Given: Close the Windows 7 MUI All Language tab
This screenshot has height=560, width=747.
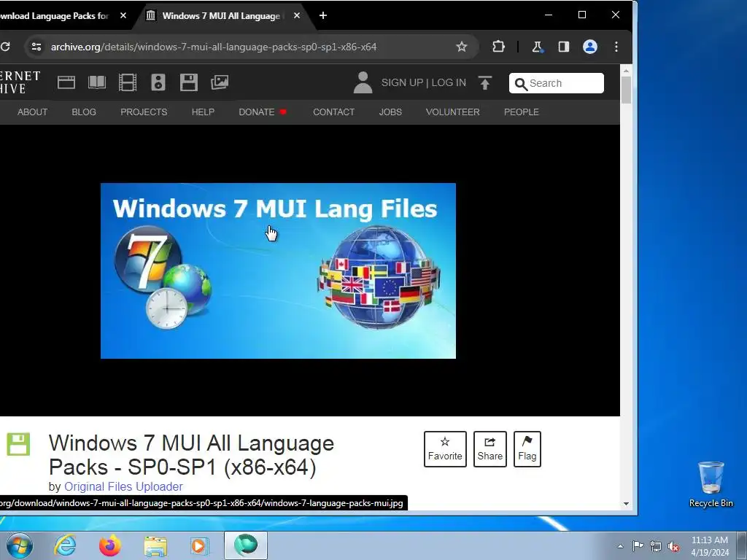Looking at the screenshot, I should (297, 16).
